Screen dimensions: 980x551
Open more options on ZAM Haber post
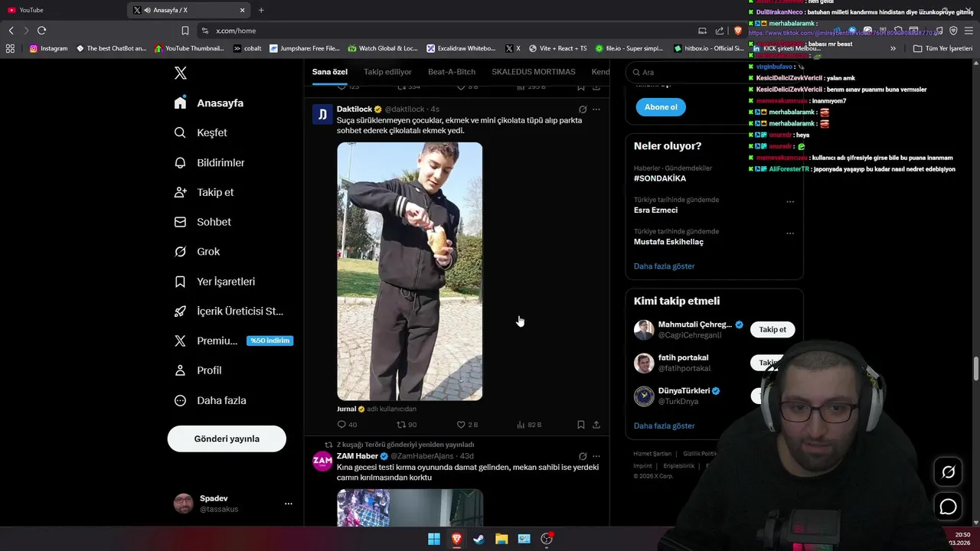tap(596, 456)
